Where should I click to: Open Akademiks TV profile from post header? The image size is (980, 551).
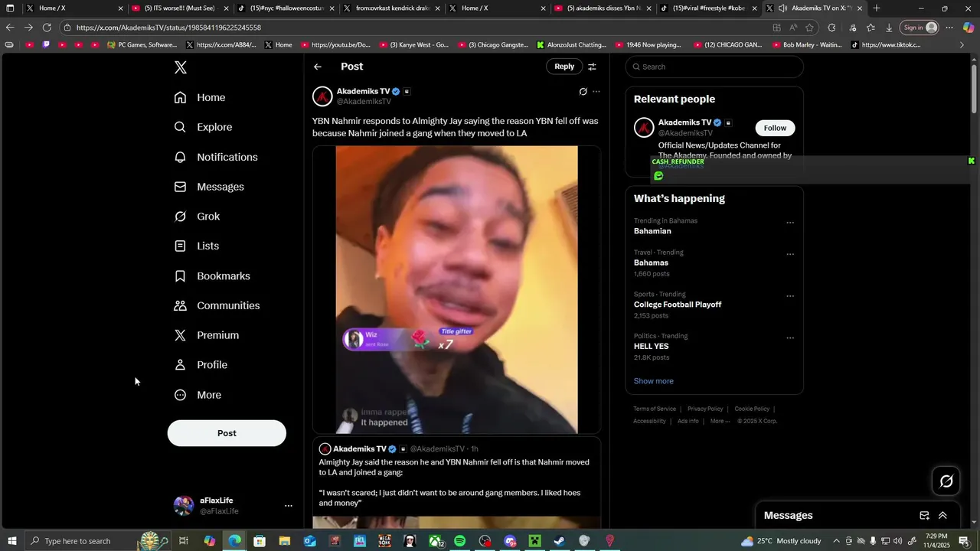[x=363, y=91]
